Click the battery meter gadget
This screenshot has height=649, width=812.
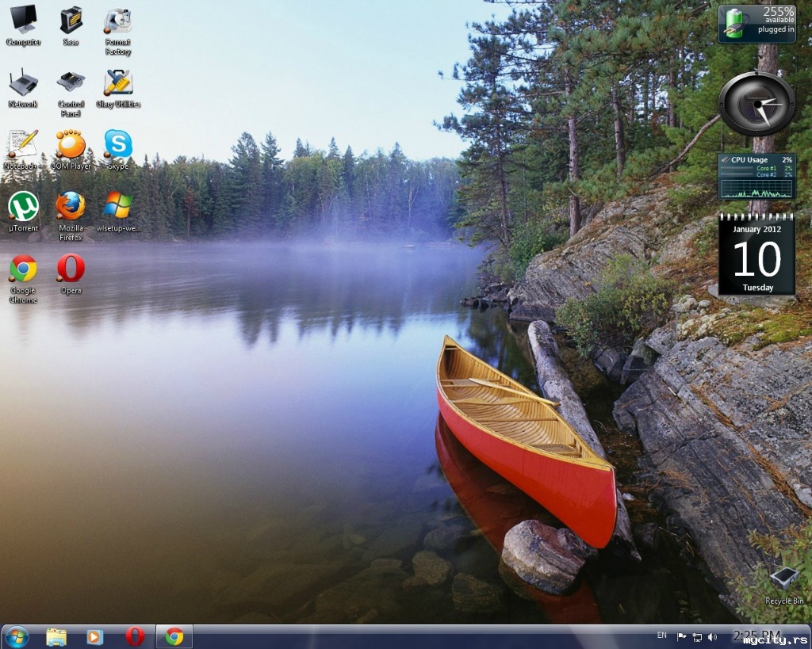[757, 24]
